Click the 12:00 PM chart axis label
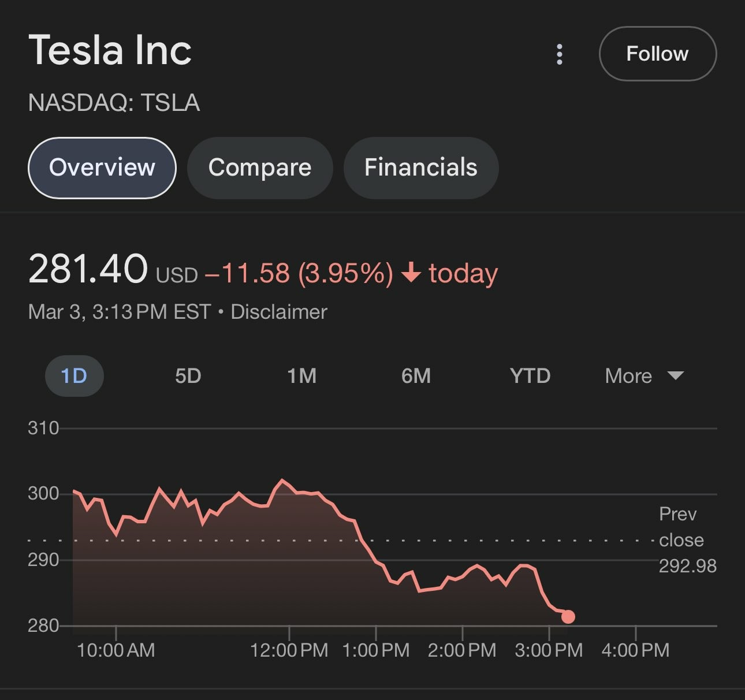The height and width of the screenshot is (700, 745). click(x=289, y=650)
